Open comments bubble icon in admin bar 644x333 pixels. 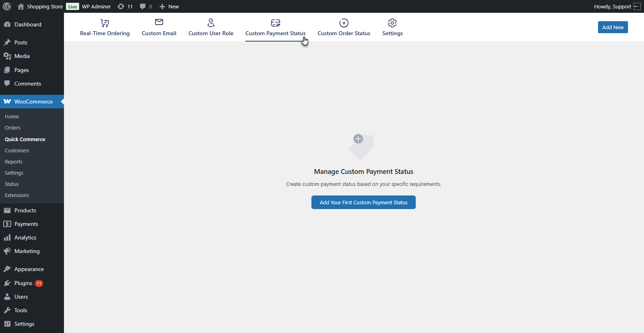[143, 6]
